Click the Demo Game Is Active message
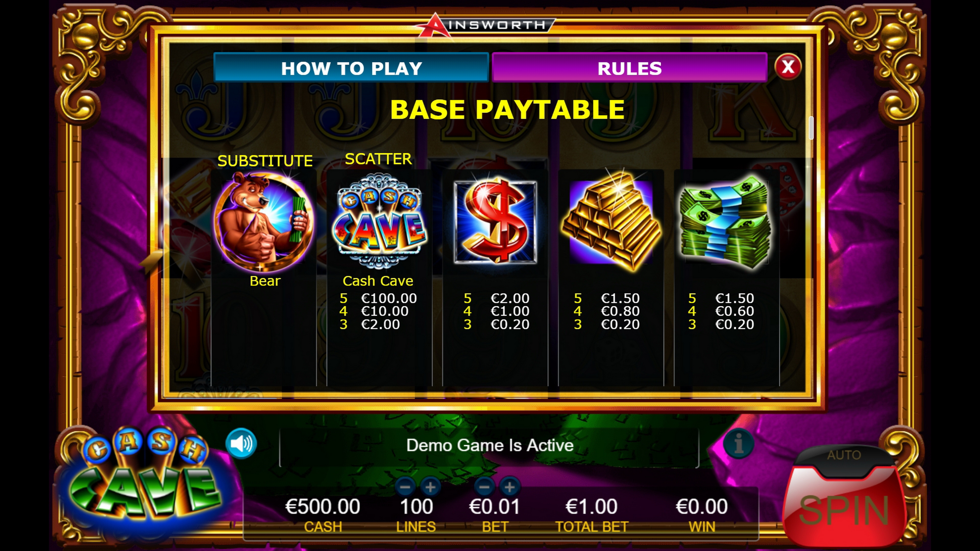This screenshot has width=980, height=551. coord(490,445)
